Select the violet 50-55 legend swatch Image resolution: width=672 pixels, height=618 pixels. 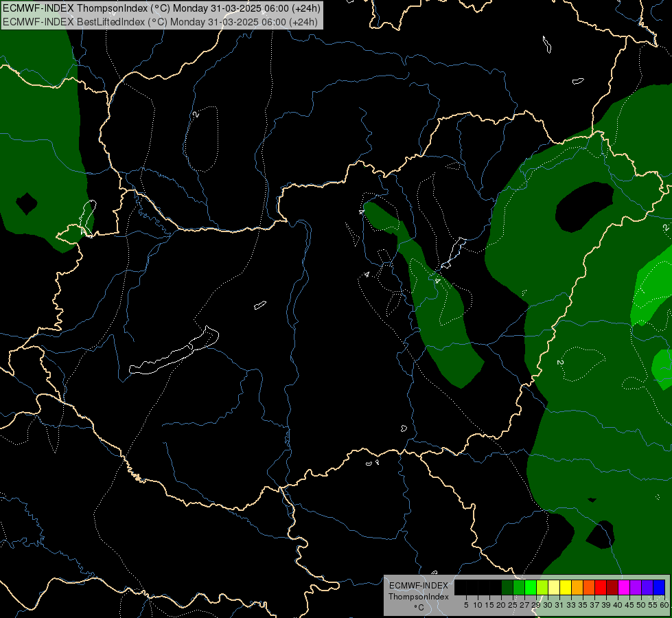647,587
